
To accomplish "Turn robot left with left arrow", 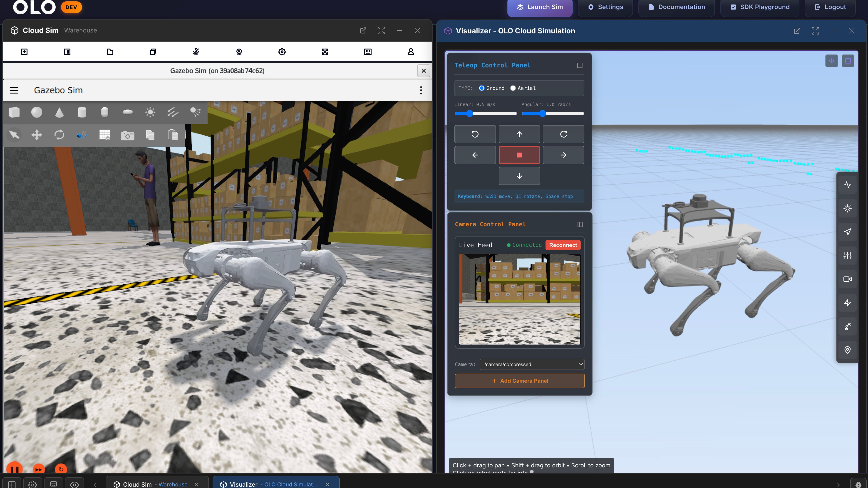I will pyautogui.click(x=475, y=155).
